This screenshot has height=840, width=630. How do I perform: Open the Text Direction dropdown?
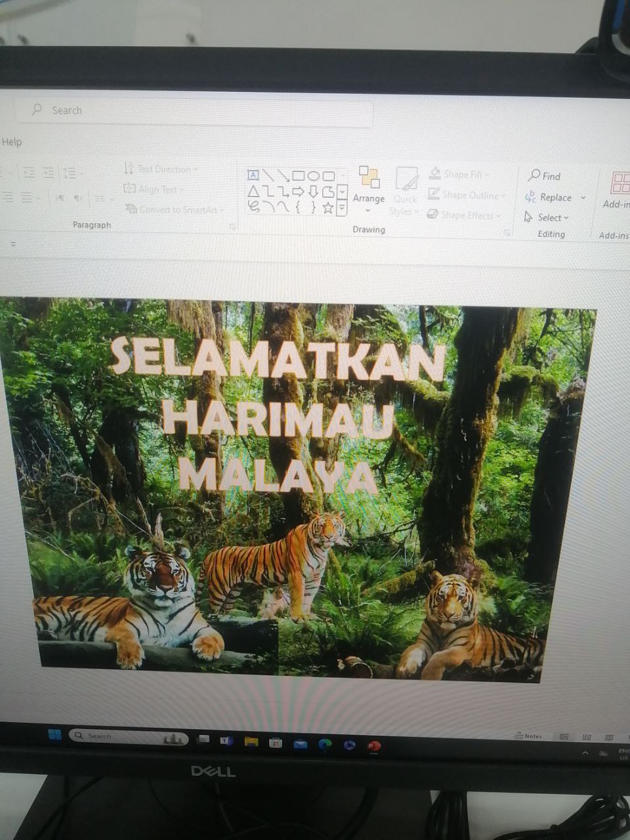[161, 169]
